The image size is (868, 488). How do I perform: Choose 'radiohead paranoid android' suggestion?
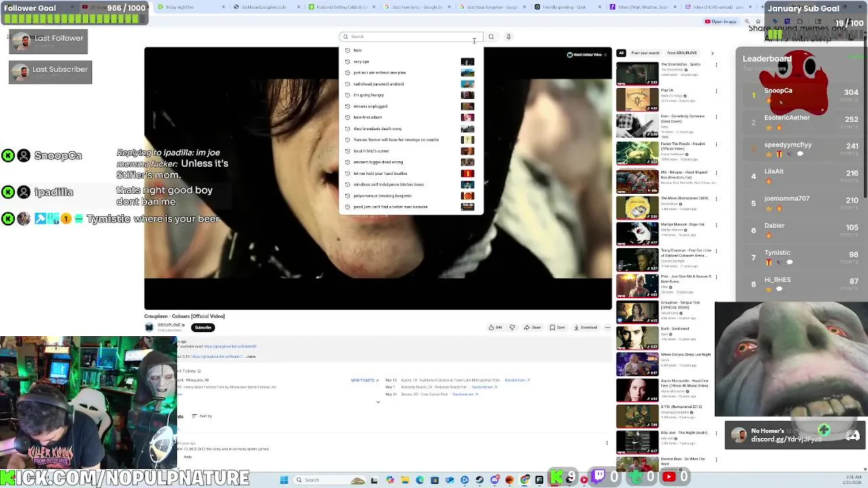[x=410, y=84]
